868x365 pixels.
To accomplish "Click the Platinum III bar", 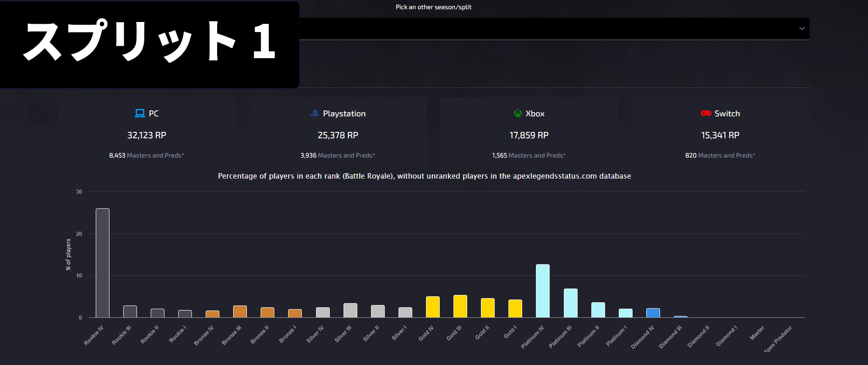I will 571,303.
